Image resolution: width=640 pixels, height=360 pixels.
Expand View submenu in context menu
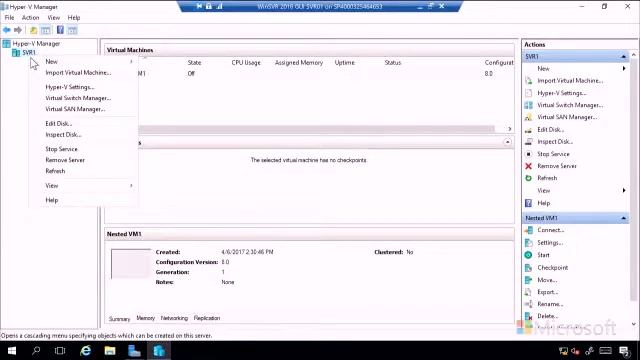84,186
